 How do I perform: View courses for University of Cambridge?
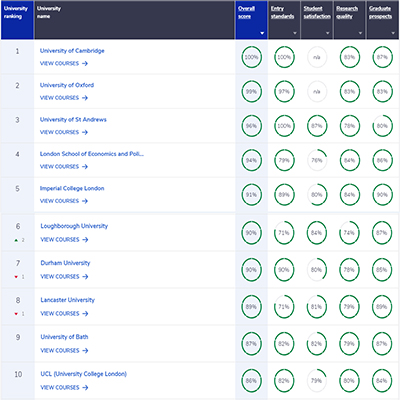64,63
